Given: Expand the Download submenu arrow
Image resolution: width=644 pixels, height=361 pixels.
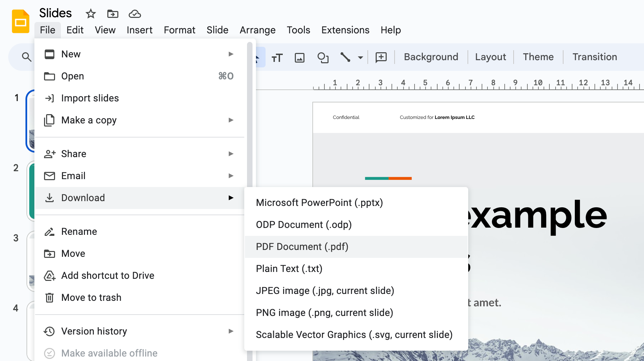Looking at the screenshot, I should 231,198.
